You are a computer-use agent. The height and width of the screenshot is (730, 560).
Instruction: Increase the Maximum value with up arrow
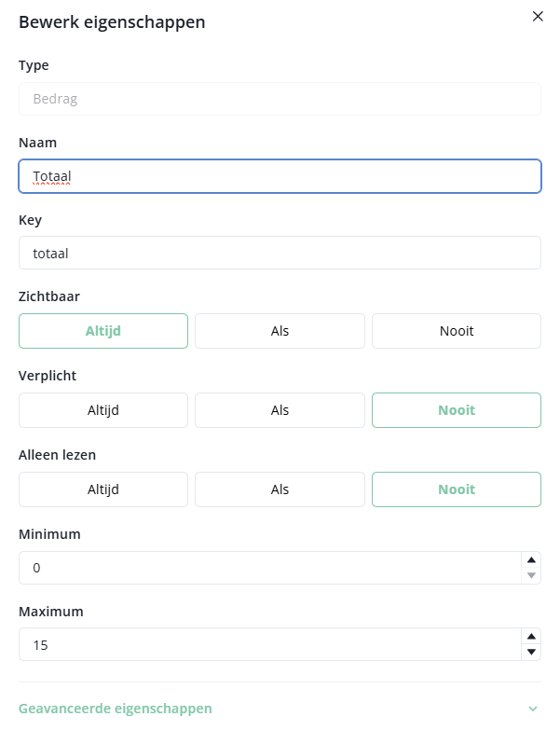click(x=531, y=637)
